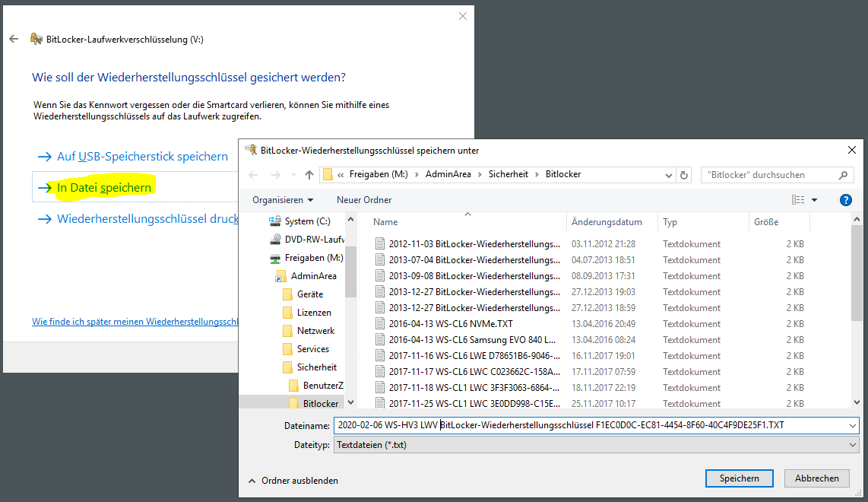Click the file icon of 2016-04-13 WS-CL6 NVMe.TXT
Image resolution: width=868 pixels, height=502 pixels.
tap(380, 323)
